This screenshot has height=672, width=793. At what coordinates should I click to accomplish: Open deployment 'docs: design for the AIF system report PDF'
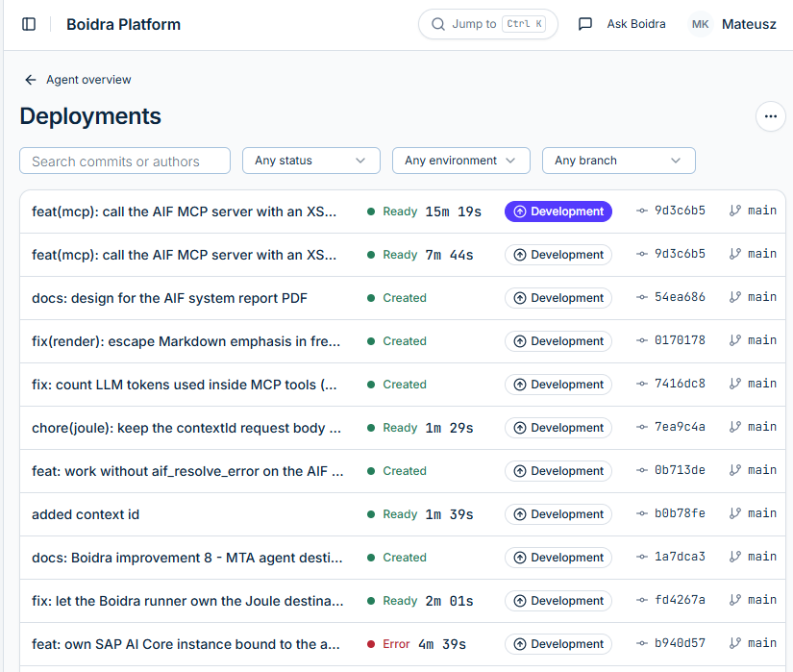(x=169, y=298)
